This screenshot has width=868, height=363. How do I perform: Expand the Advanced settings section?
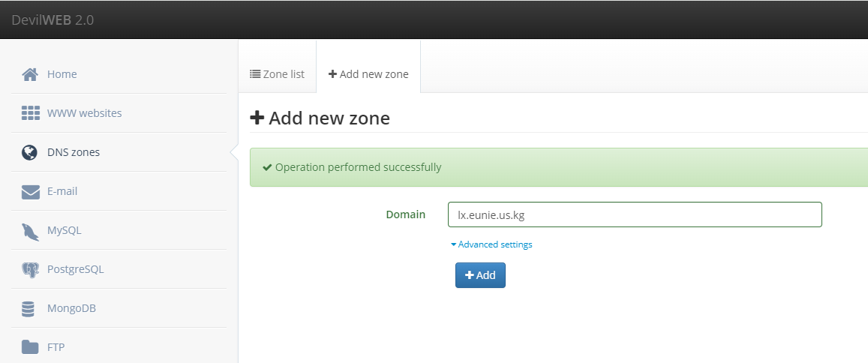tap(491, 244)
